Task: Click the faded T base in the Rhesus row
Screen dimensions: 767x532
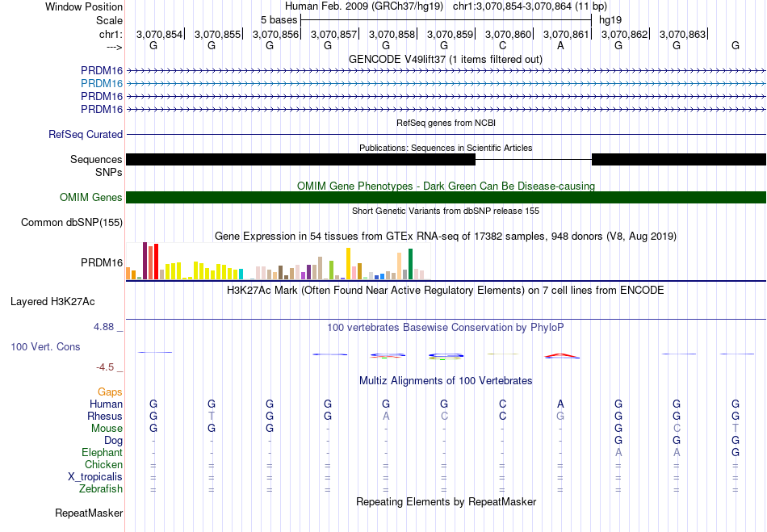Action: tap(212, 416)
